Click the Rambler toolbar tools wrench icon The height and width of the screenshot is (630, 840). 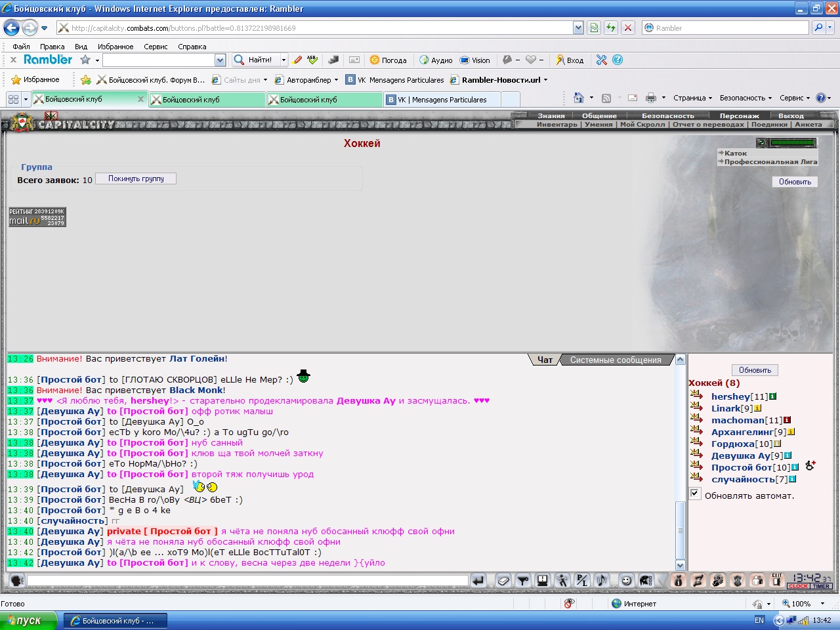tap(602, 60)
